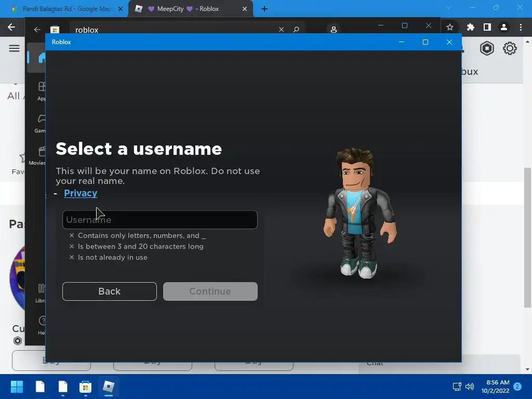Click 'Contains only letters, numbers, and _' text
The width and height of the screenshot is (532, 399).
click(142, 235)
